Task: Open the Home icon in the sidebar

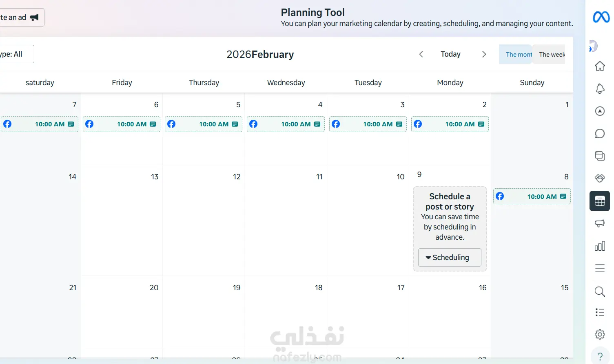Action: point(600,66)
